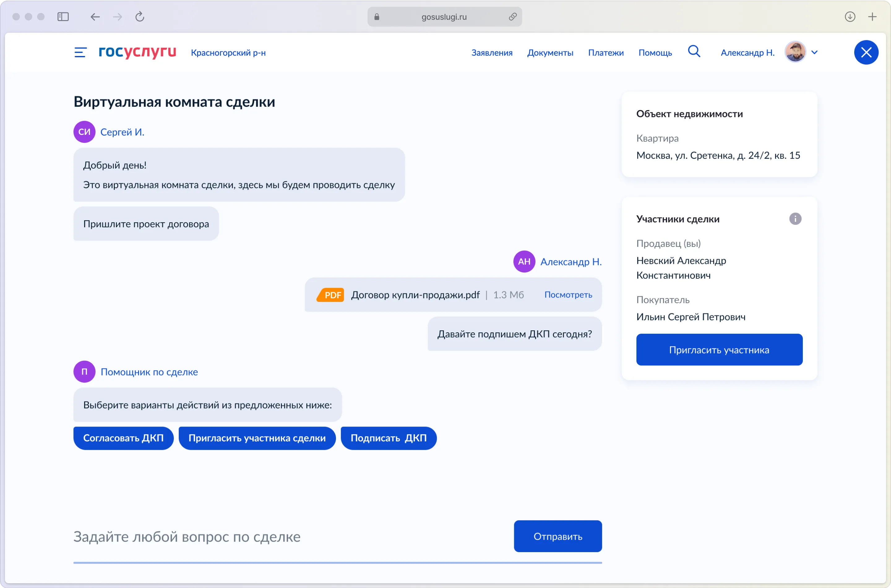Open the Платежи menu item

coord(606,53)
